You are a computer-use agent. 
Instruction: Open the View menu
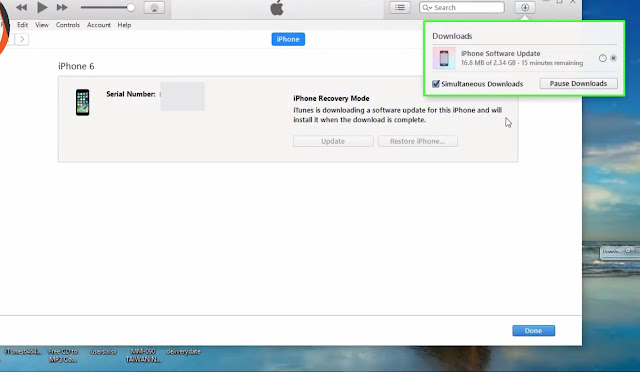click(42, 25)
